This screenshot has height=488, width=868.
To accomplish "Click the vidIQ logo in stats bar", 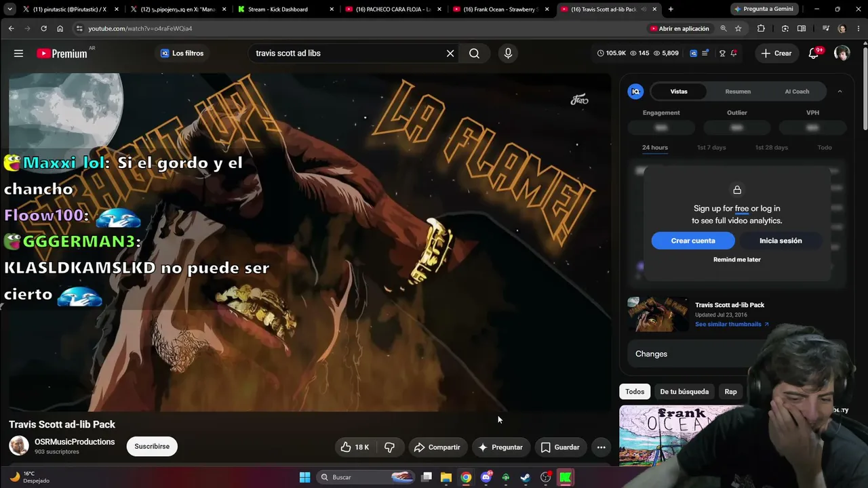I will coord(693,54).
